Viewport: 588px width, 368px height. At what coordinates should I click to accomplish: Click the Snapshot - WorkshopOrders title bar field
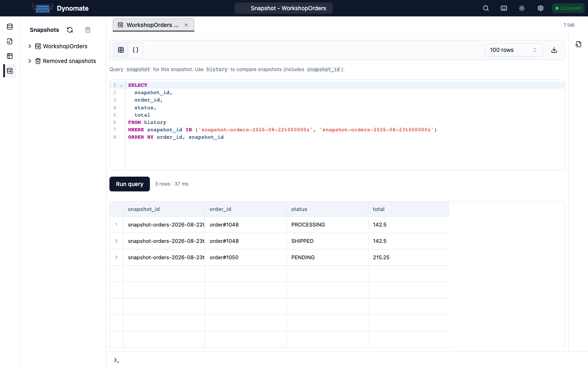click(283, 8)
